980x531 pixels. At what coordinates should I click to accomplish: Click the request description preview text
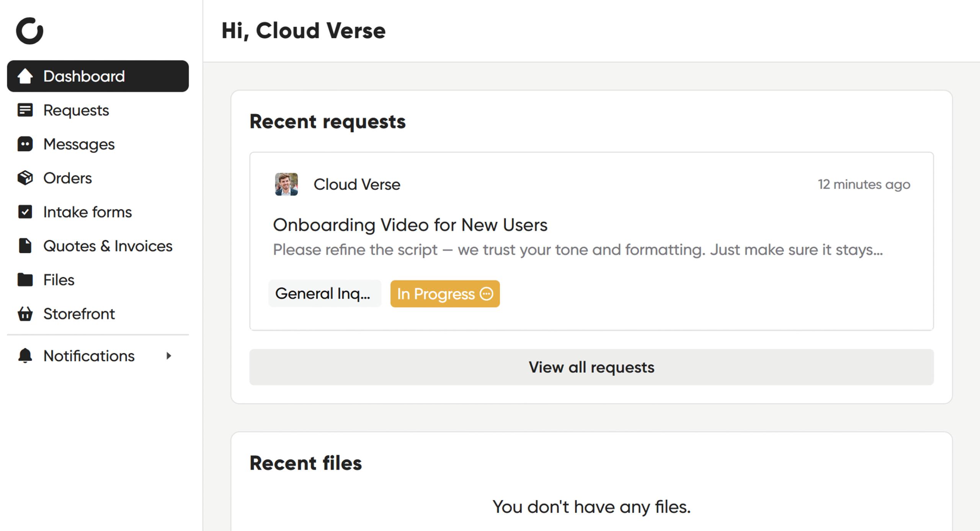click(578, 250)
